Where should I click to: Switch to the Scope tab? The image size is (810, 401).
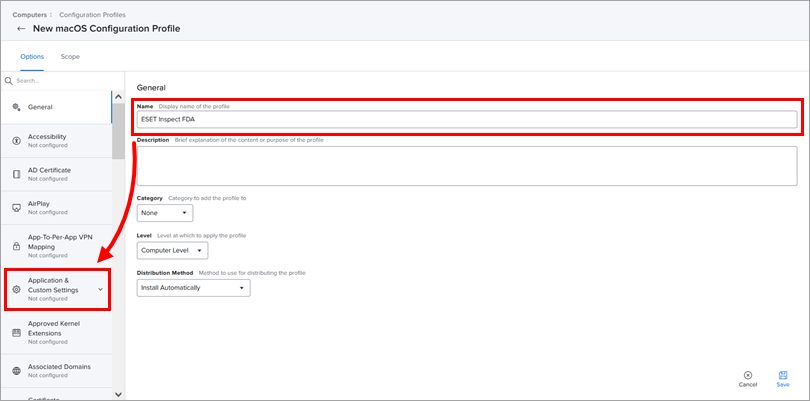pos(70,57)
